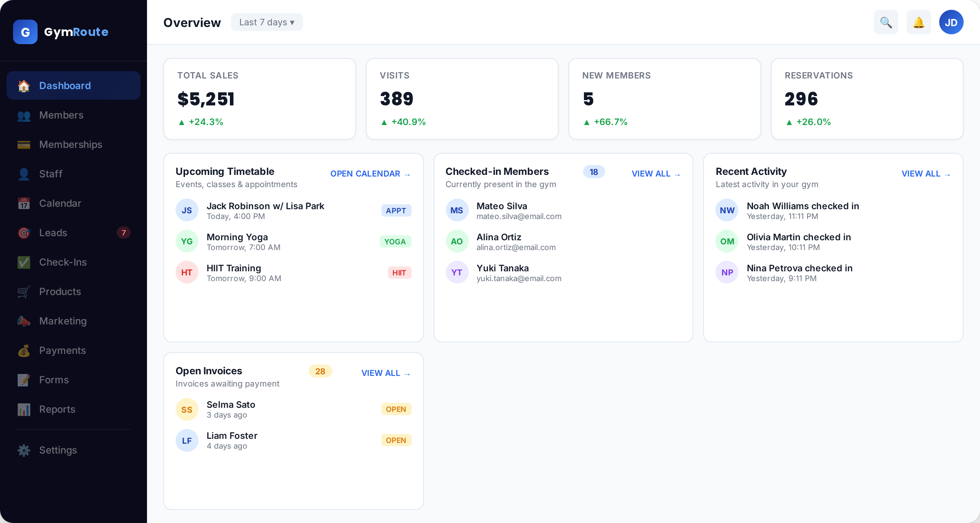The image size is (980, 523).
Task: Click YG avatar for Morning Yoga
Action: tap(187, 241)
